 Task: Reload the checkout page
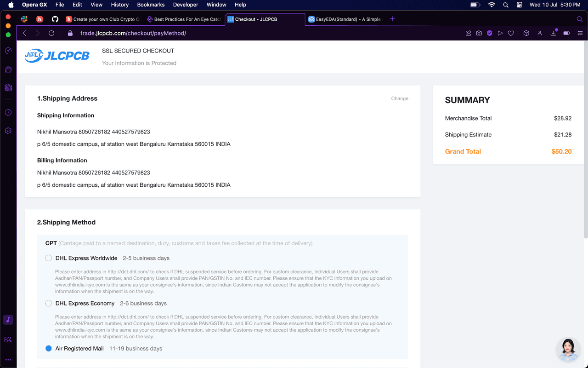tap(51, 33)
